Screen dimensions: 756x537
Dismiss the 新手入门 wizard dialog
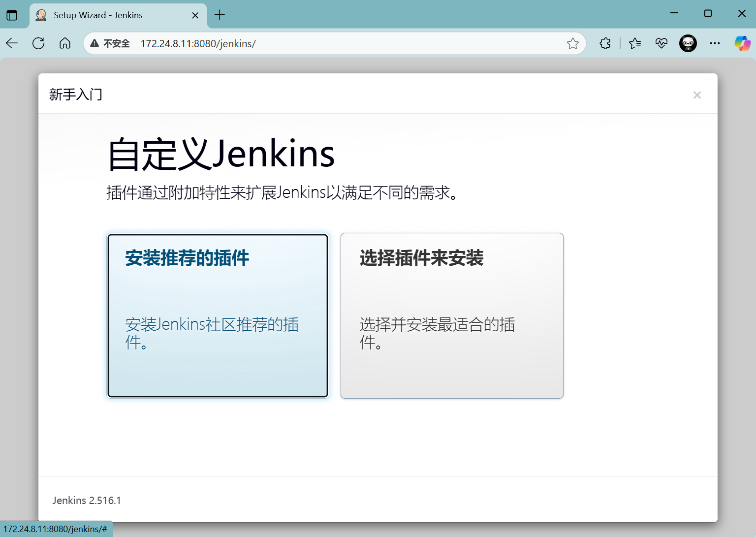click(696, 95)
